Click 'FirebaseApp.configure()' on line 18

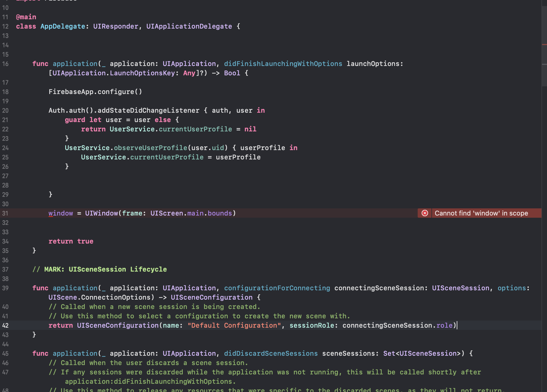[x=95, y=92]
